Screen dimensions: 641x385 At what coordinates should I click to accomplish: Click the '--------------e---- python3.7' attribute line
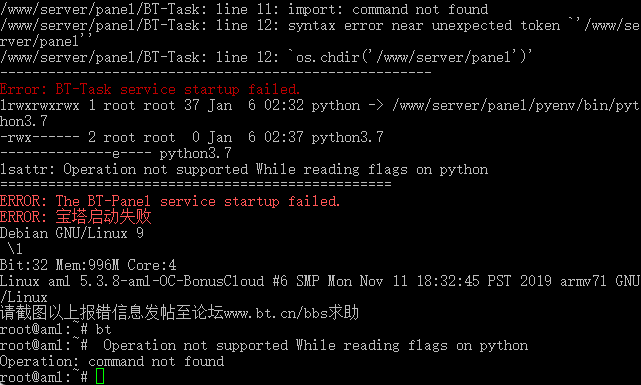click(116, 153)
